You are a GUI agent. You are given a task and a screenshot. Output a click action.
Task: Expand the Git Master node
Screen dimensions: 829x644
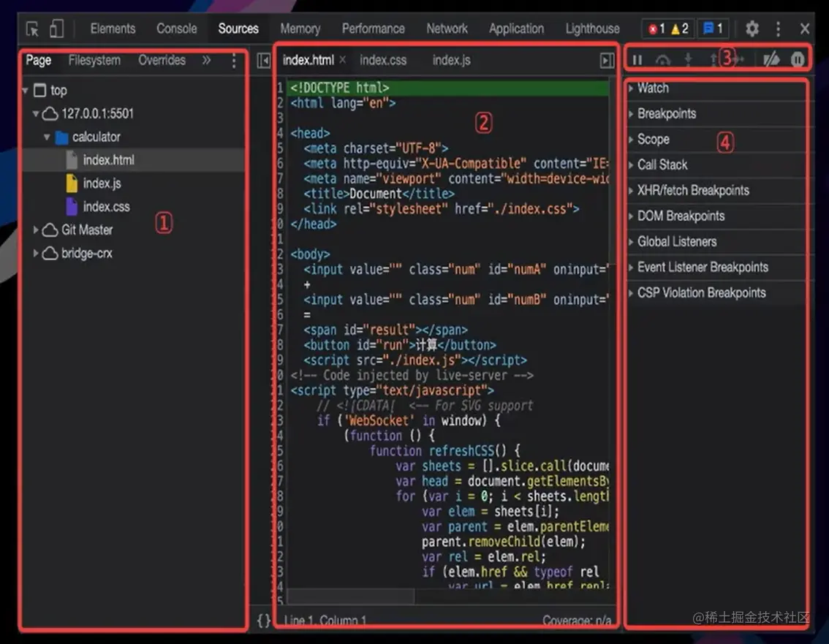pos(35,230)
